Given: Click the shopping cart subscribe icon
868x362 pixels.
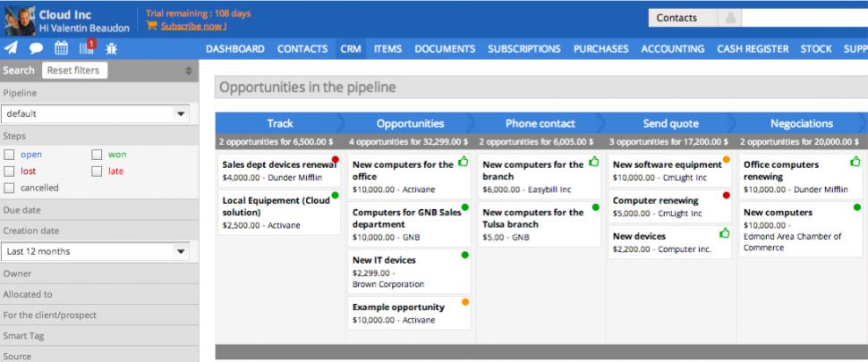Looking at the screenshot, I should (x=151, y=26).
